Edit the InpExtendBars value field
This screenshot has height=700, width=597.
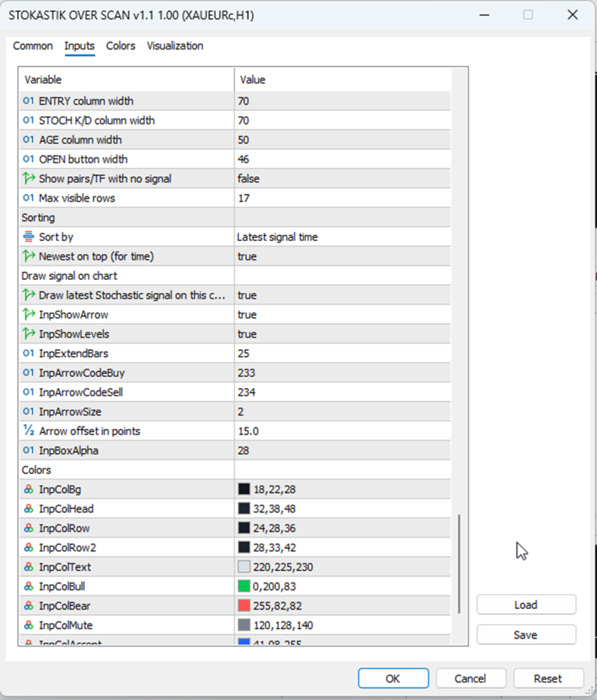point(343,354)
